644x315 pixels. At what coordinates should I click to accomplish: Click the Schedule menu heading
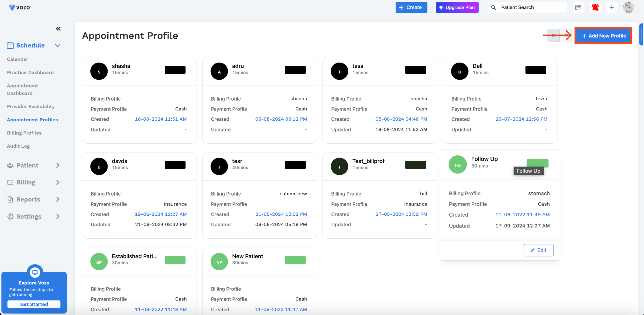[31, 46]
